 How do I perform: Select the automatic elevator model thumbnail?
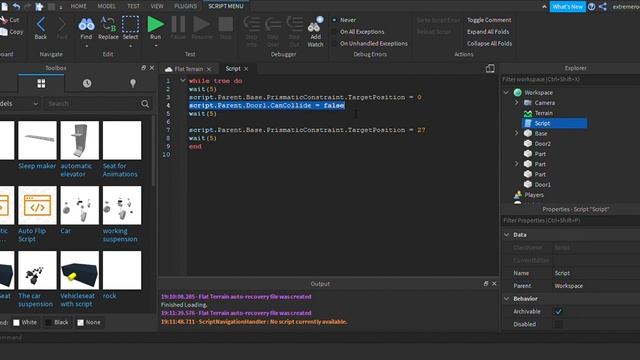click(79, 140)
